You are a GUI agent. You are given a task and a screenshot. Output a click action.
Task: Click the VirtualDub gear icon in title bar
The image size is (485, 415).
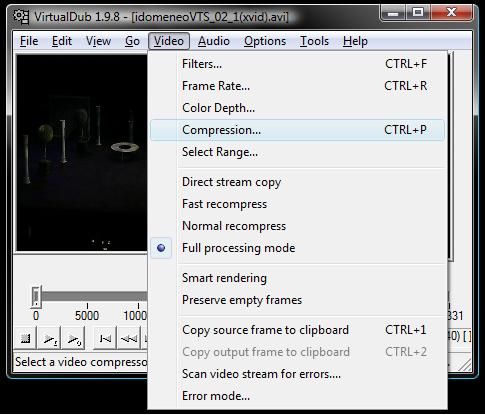point(21,17)
